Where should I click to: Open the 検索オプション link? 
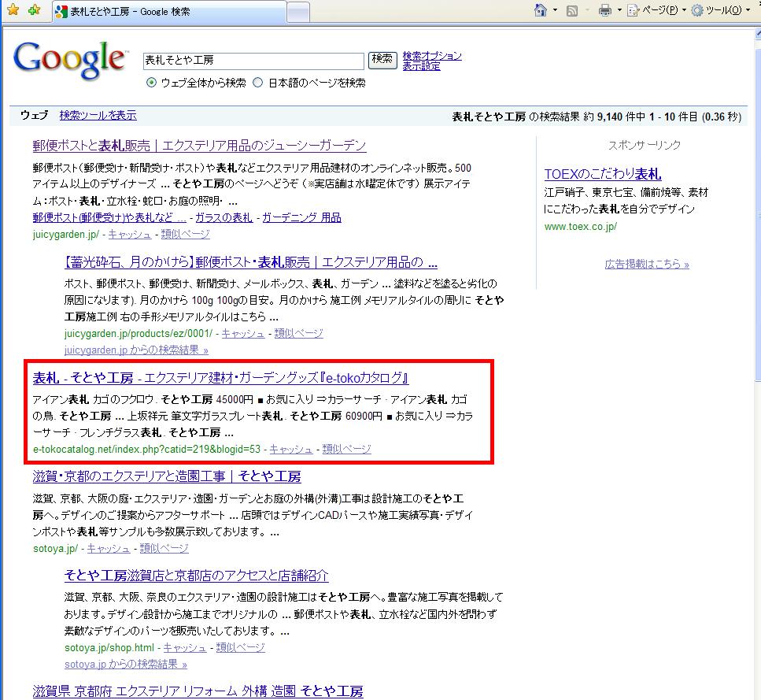(432, 56)
